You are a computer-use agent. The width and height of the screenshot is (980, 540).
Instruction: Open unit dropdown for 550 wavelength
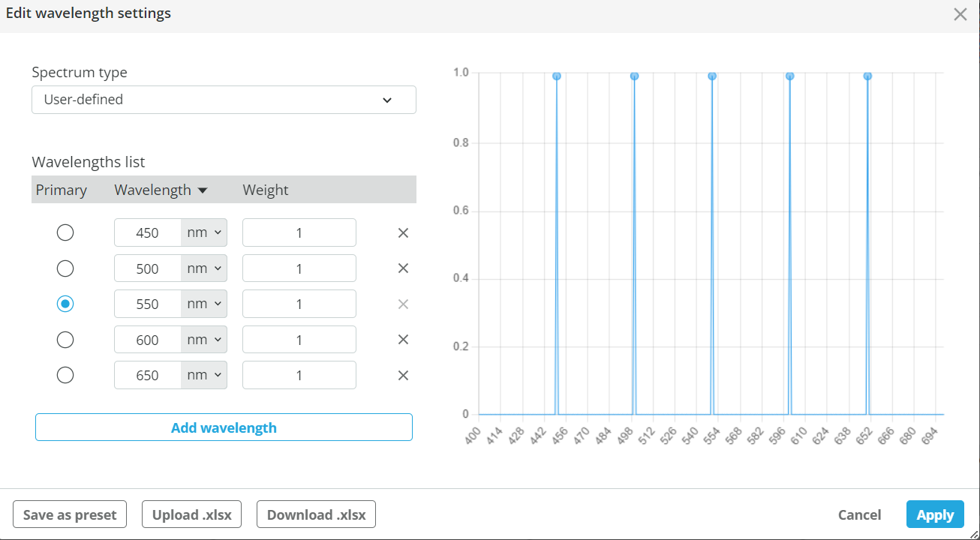[204, 304]
